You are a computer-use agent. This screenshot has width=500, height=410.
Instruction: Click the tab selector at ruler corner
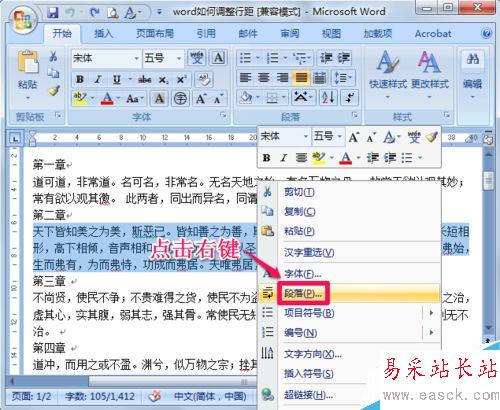pos(15,138)
